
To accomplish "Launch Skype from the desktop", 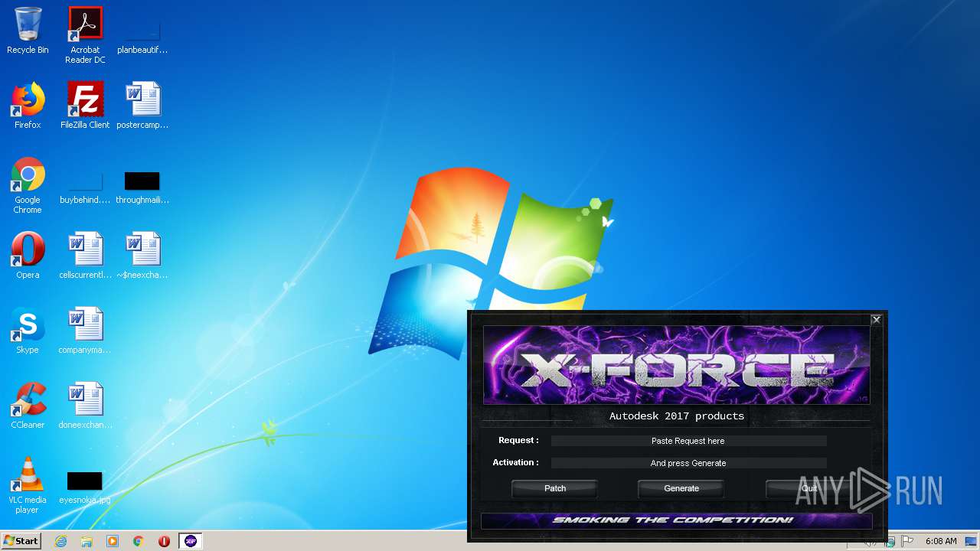I will [28, 331].
